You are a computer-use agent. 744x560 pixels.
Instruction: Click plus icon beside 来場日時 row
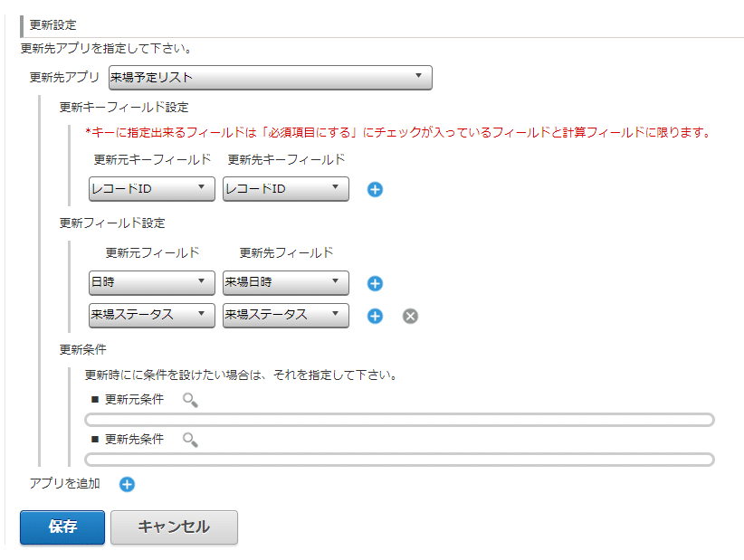(375, 283)
